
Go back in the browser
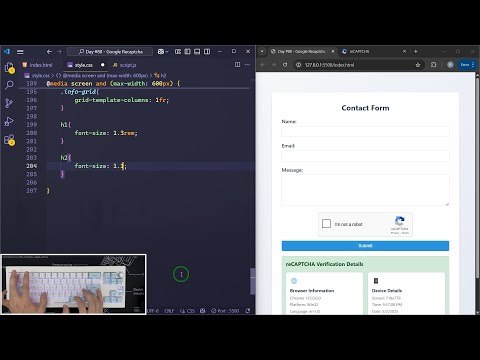point(263,65)
